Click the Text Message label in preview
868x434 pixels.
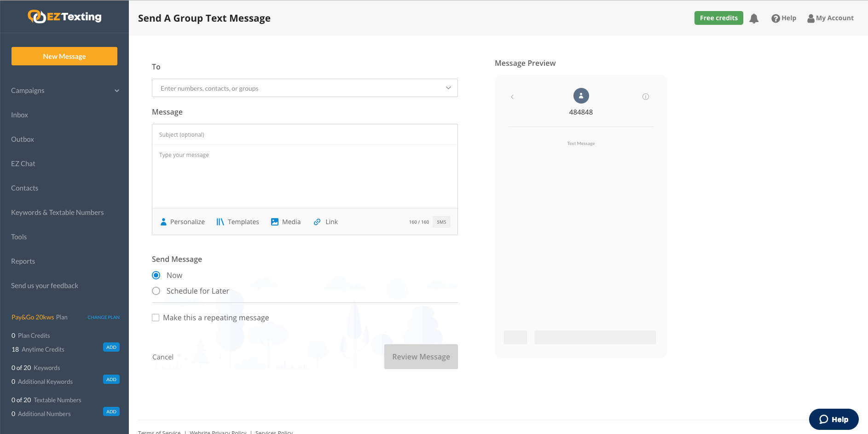coord(581,144)
